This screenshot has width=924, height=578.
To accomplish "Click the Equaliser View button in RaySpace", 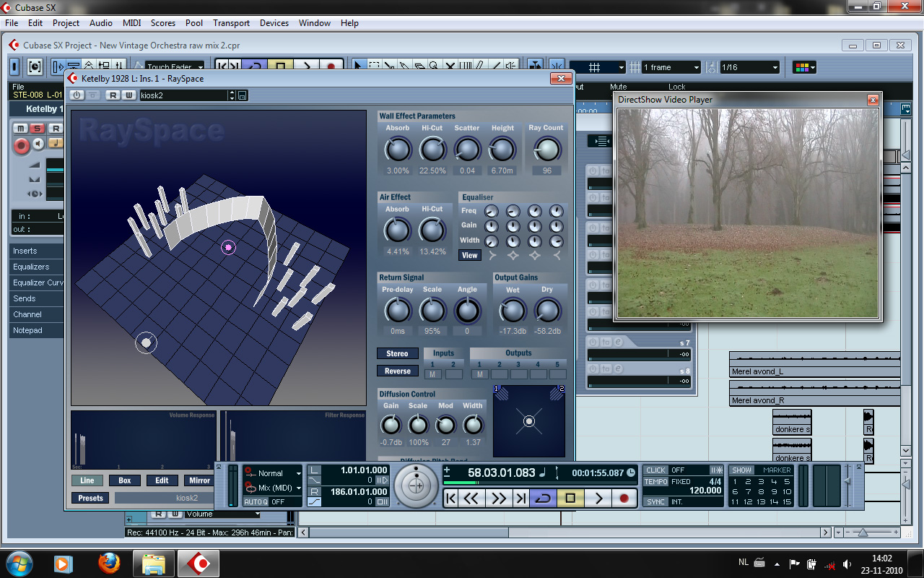I will point(470,255).
